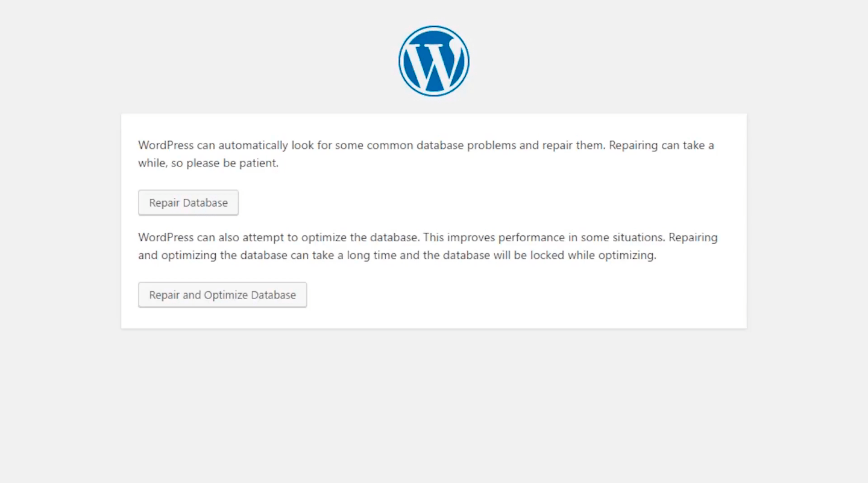Click the white W inside the logo

click(x=434, y=63)
